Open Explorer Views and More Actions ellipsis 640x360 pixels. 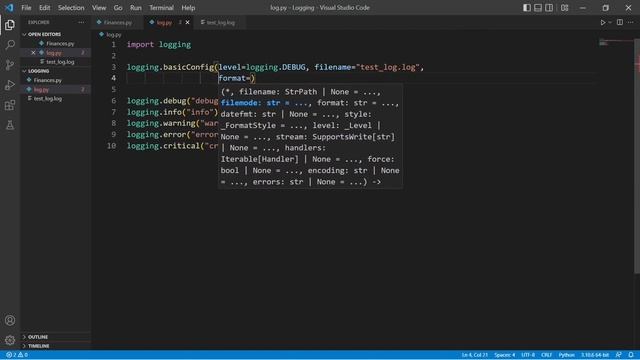coord(81,22)
